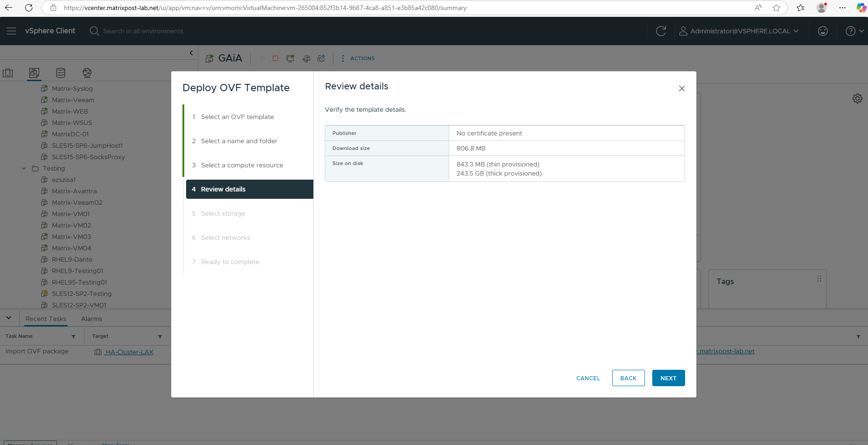Image resolution: width=868 pixels, height=445 pixels.
Task: Select ezszisa1 VM in inventory
Action: tap(64, 180)
